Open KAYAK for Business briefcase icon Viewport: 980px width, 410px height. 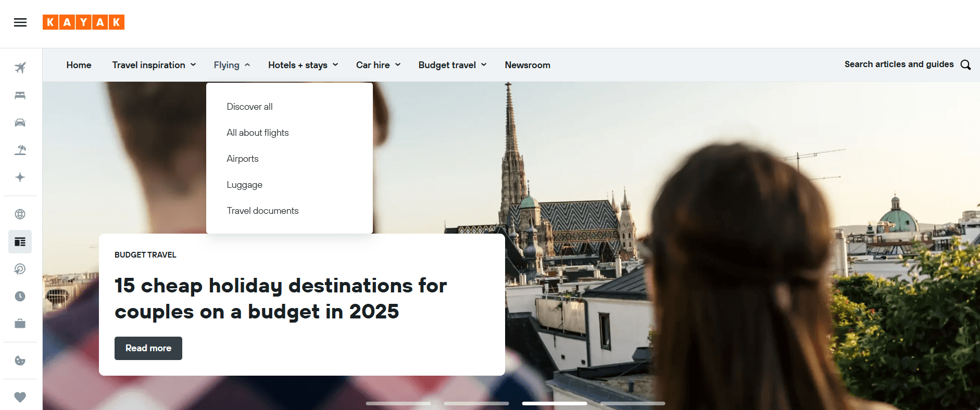(20, 324)
